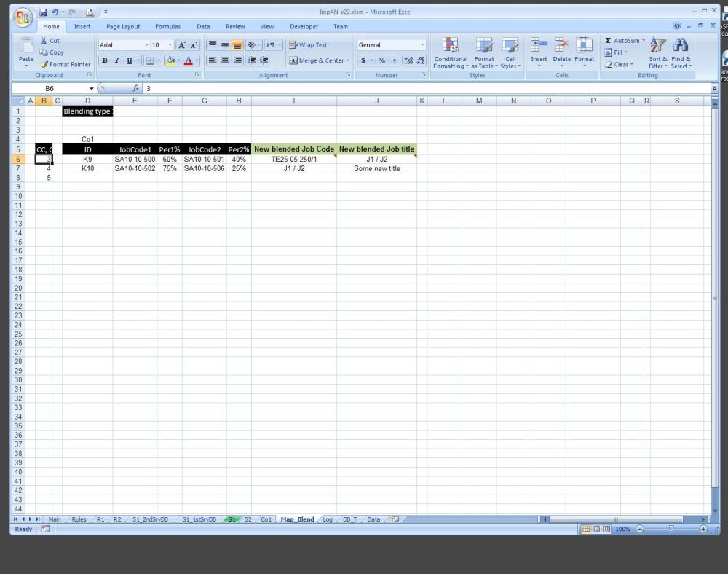Screen dimensions: 728x574
Task: Toggle Italic formatting
Action: tap(116, 61)
